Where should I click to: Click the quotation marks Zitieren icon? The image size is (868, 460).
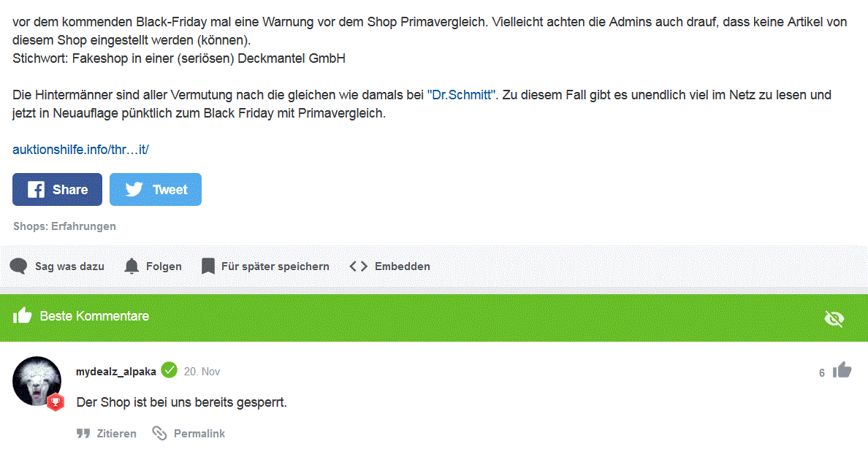pos(83,434)
